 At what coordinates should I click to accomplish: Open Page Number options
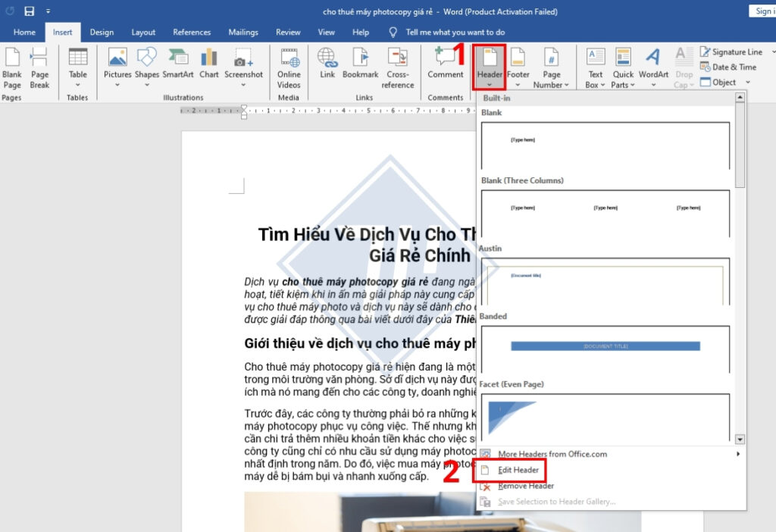point(552,68)
